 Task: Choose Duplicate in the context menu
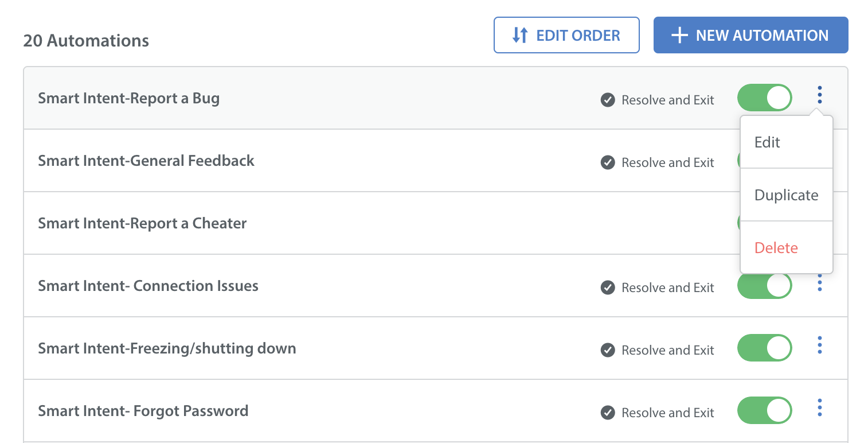(x=787, y=195)
